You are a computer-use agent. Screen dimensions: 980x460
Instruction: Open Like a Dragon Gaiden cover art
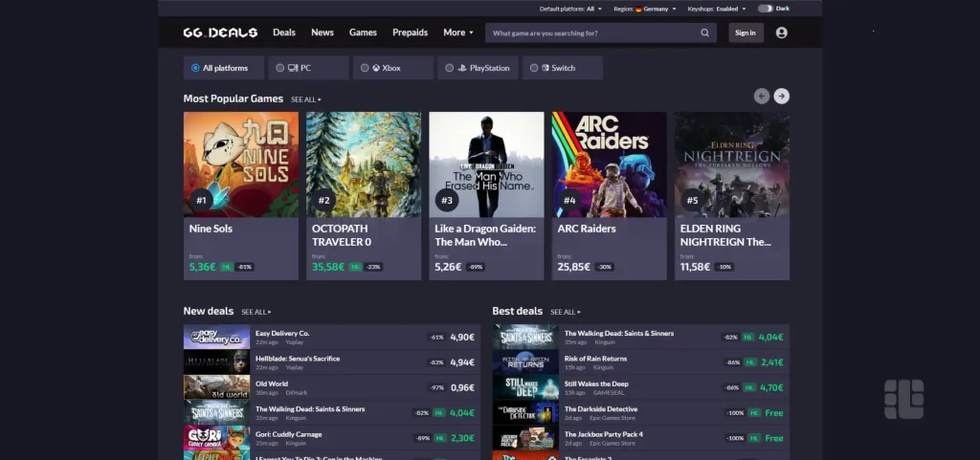pyautogui.click(x=486, y=164)
